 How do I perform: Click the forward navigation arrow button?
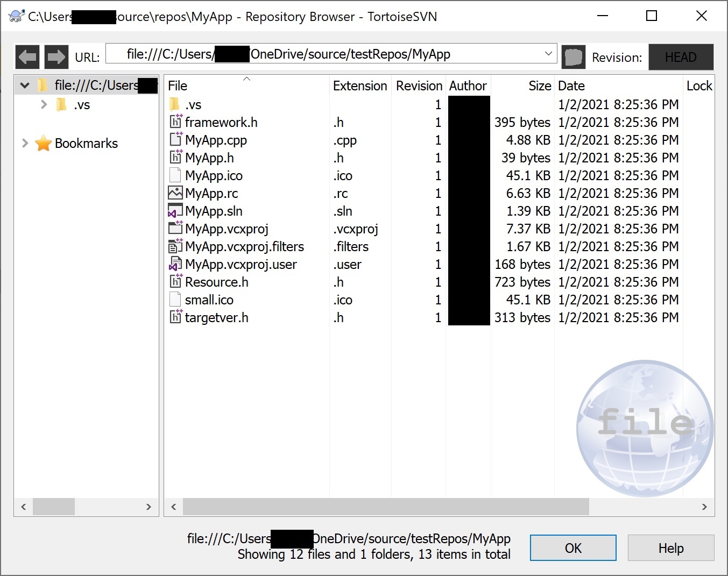click(56, 56)
